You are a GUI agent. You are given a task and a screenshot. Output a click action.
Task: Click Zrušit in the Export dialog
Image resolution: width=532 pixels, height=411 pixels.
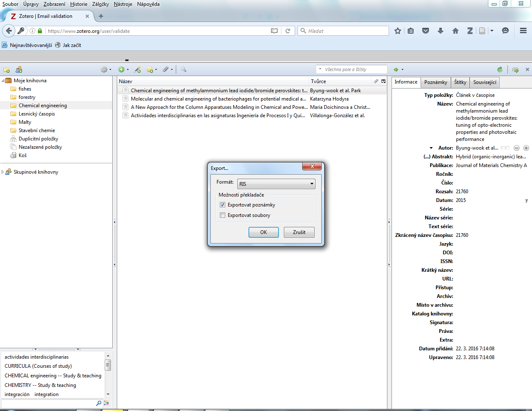(299, 232)
